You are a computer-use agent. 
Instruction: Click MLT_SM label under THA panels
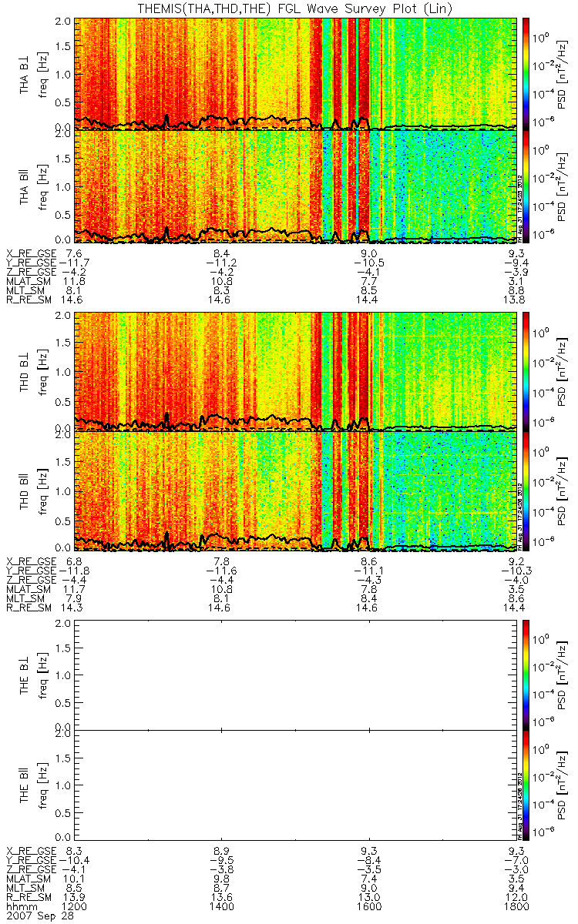(x=25, y=292)
